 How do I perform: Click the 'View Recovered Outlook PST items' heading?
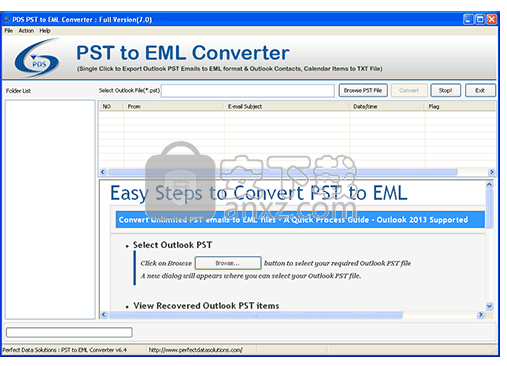(x=206, y=306)
